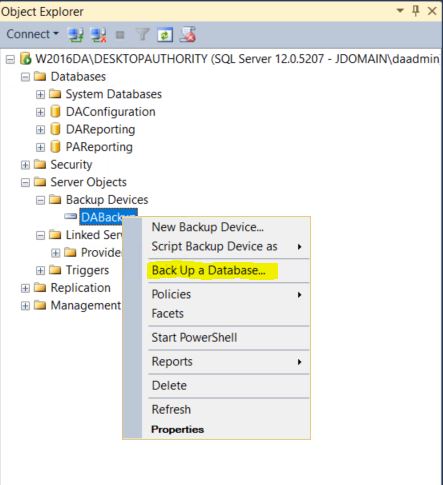Select the Triggers tree node

tap(87, 270)
